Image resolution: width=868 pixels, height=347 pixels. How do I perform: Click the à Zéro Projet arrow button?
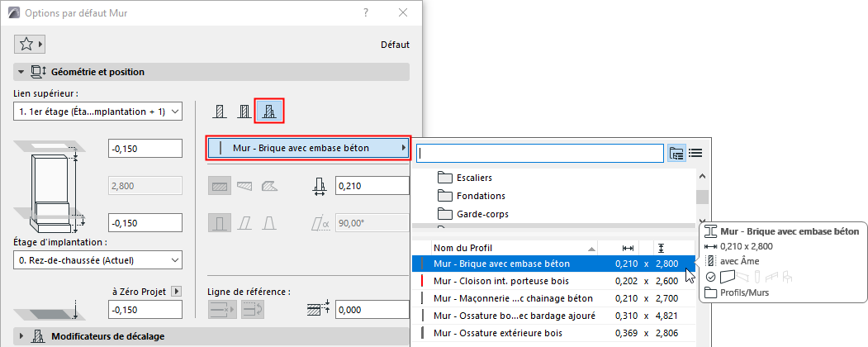point(175,291)
